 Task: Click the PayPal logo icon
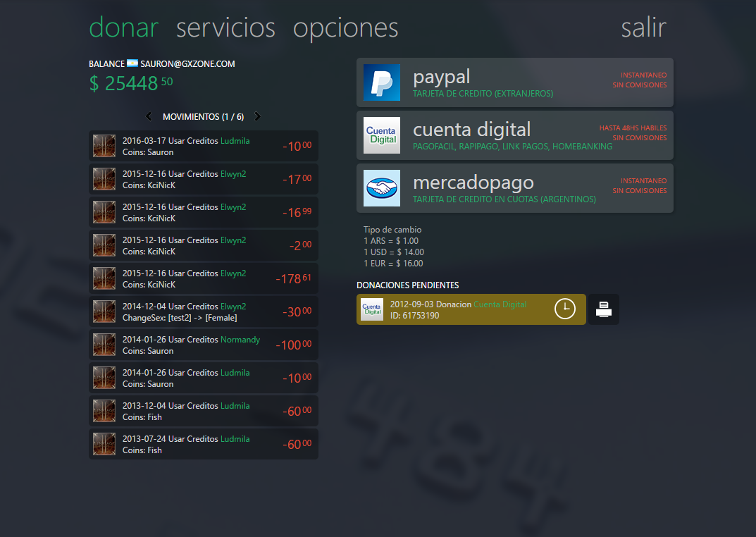tap(381, 82)
